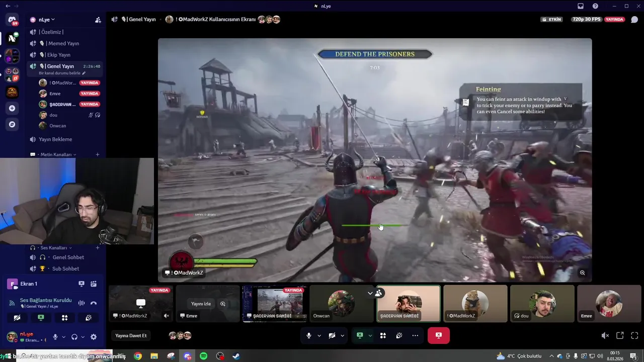This screenshot has width=644, height=362.
Task: Open soundboard in bottom control bar
Action: tap(399, 335)
